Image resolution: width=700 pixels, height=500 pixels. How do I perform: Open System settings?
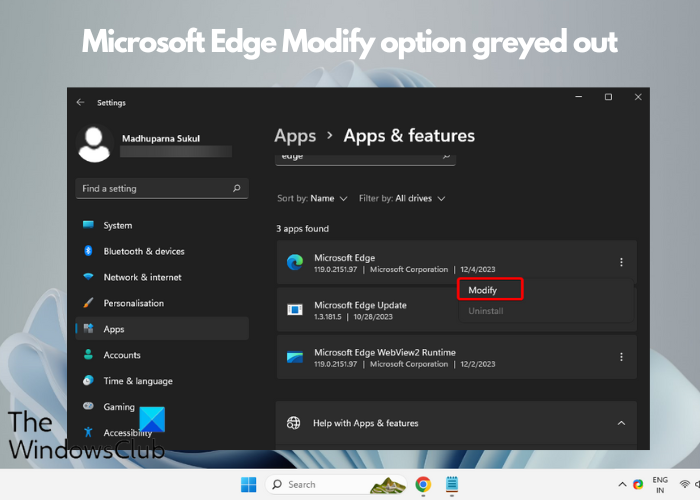tap(162, 225)
